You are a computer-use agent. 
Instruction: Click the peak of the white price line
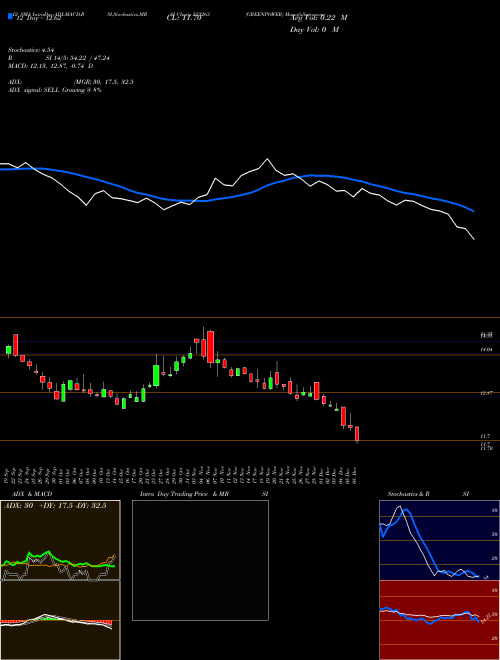tap(267, 159)
